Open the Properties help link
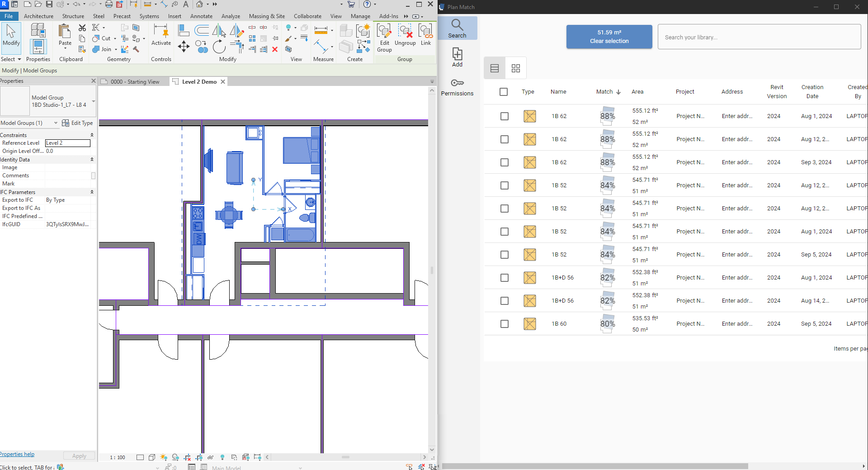868x470 pixels. coord(17,454)
